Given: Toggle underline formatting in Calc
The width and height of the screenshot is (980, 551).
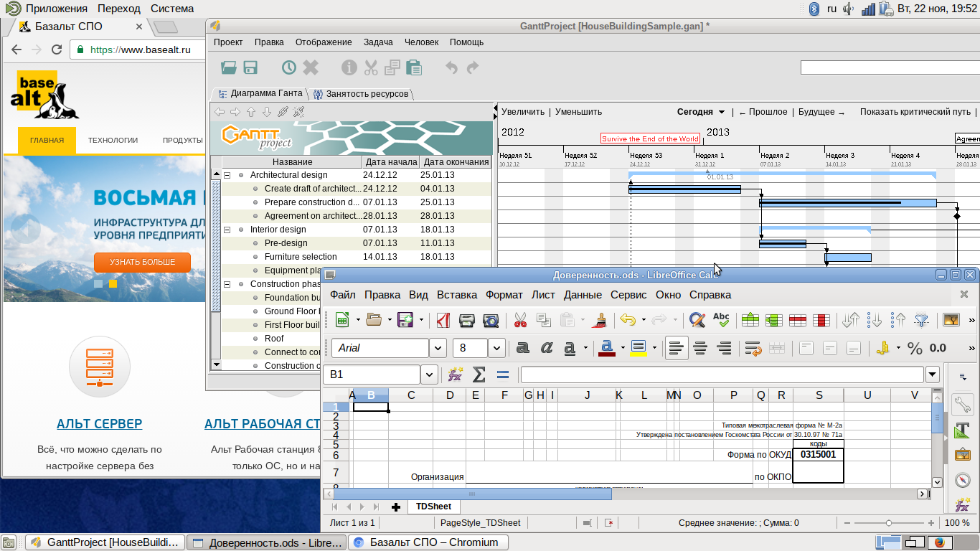Looking at the screenshot, I should pyautogui.click(x=570, y=348).
